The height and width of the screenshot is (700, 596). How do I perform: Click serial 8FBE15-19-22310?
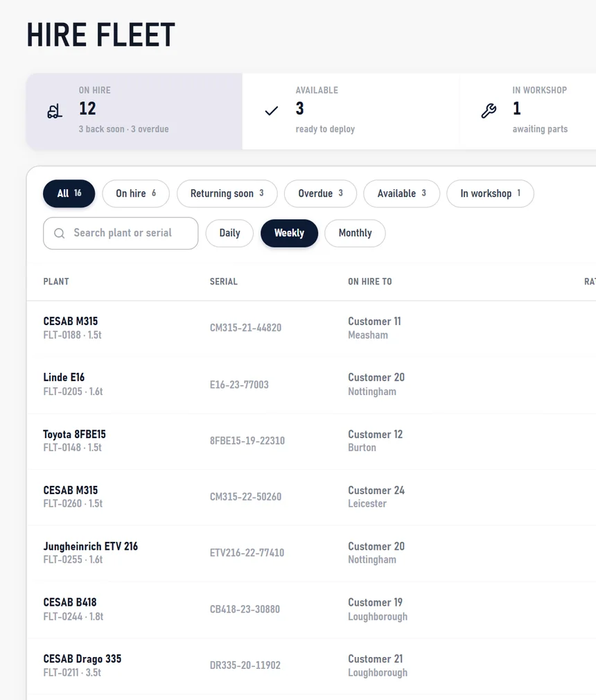pyautogui.click(x=247, y=441)
